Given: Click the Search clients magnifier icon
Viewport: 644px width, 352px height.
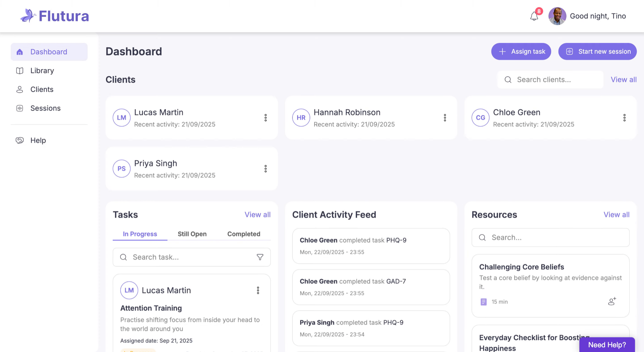Looking at the screenshot, I should 508,80.
